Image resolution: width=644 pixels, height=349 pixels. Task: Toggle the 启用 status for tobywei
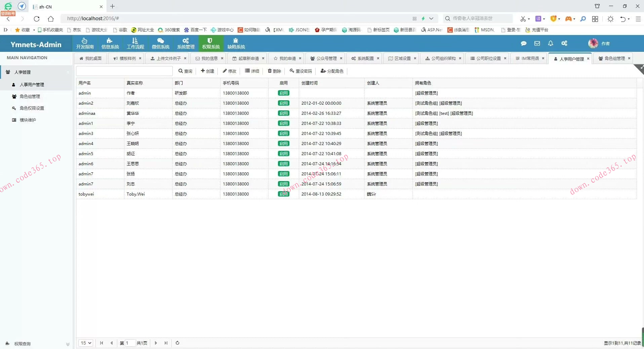click(x=283, y=194)
